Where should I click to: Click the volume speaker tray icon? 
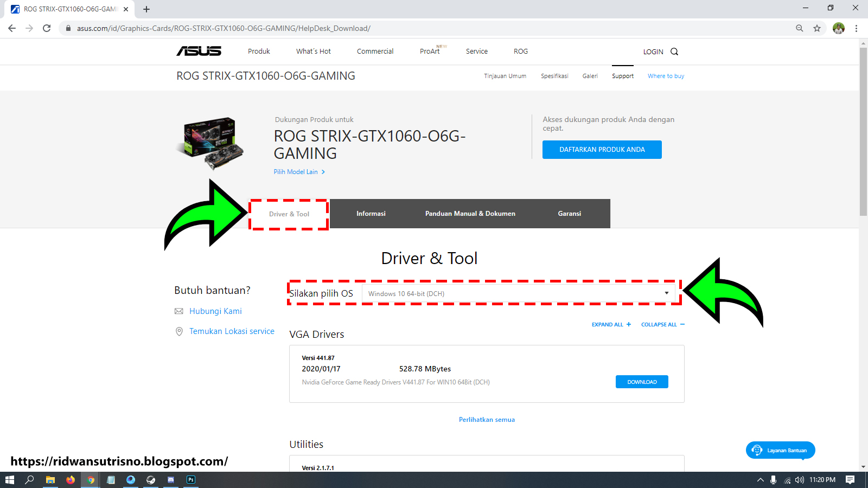[x=800, y=480]
